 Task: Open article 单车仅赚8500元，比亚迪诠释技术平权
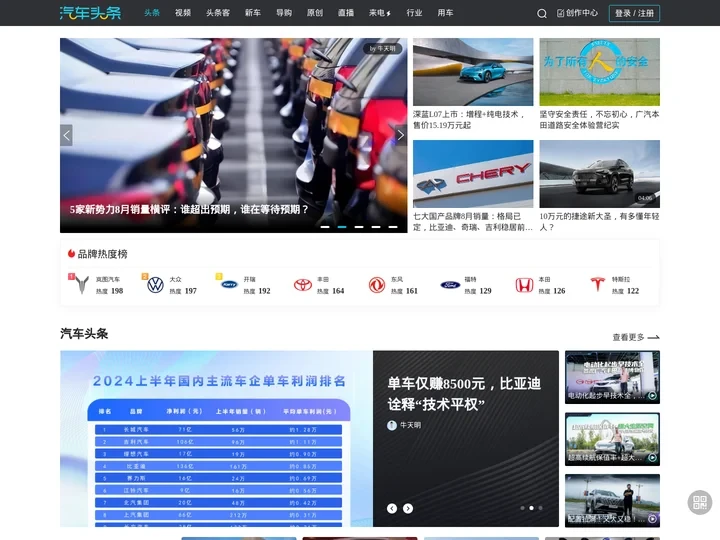click(464, 394)
